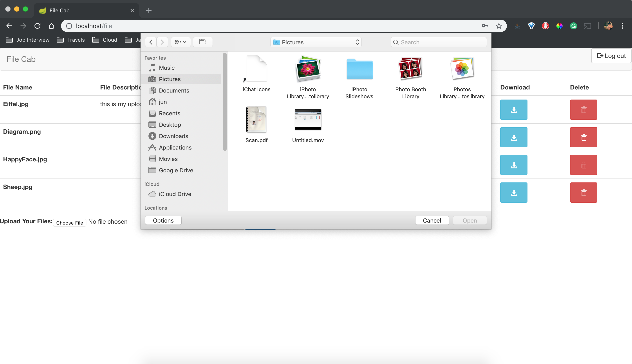Select iCloud Drive in sidebar
The image size is (632, 364).
(x=175, y=194)
